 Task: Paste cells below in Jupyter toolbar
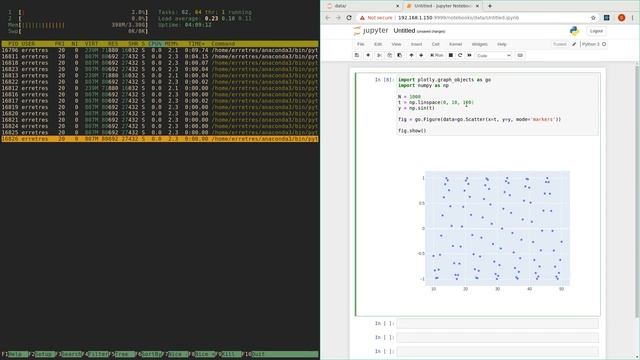(399, 55)
